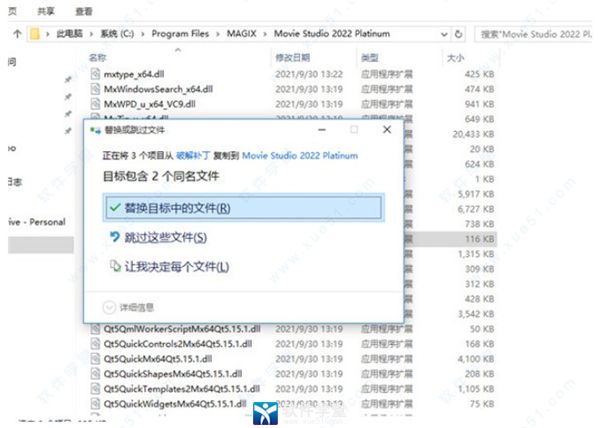The width and height of the screenshot is (600, 428).
Task: Click the mxtype_x64.dll file icon
Action: 96,74
